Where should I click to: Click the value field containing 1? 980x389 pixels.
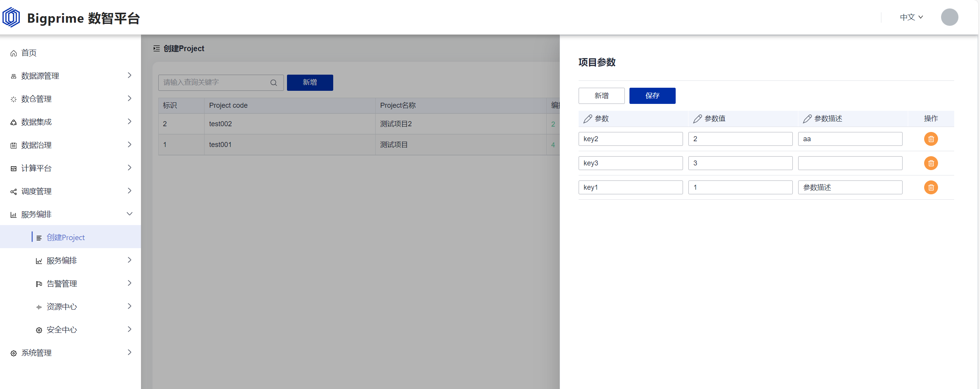pyautogui.click(x=740, y=187)
